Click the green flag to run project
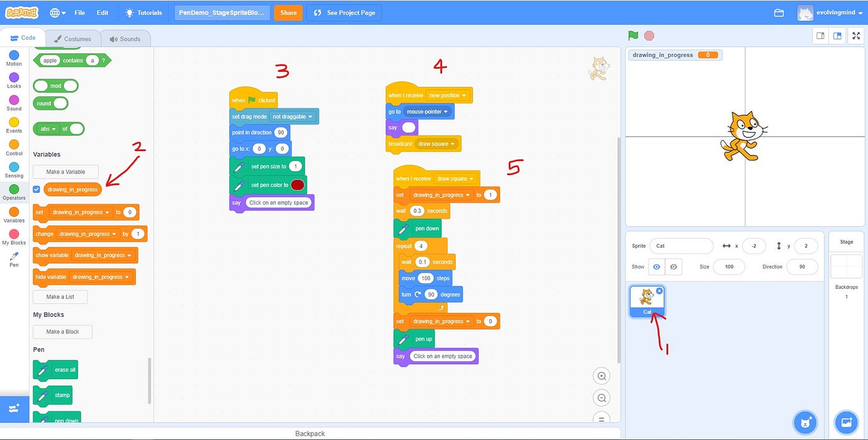Screen dimensions: 868x440 632,35
